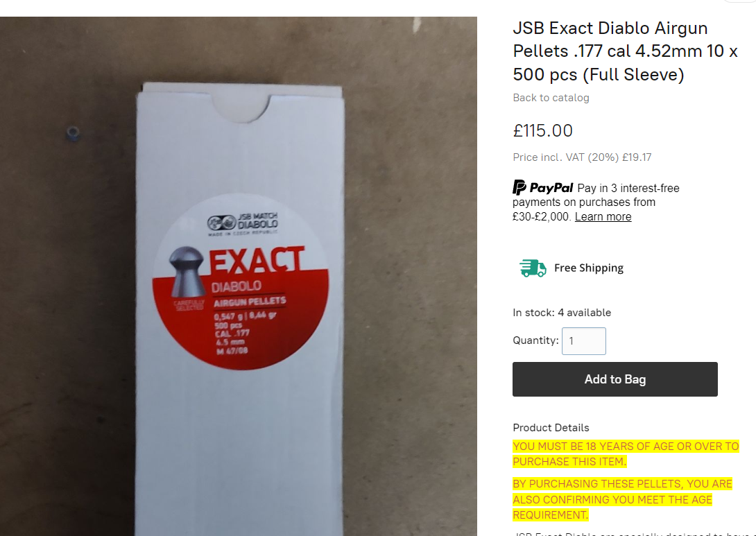Click the Product Details heading
756x536 pixels.
coord(551,428)
